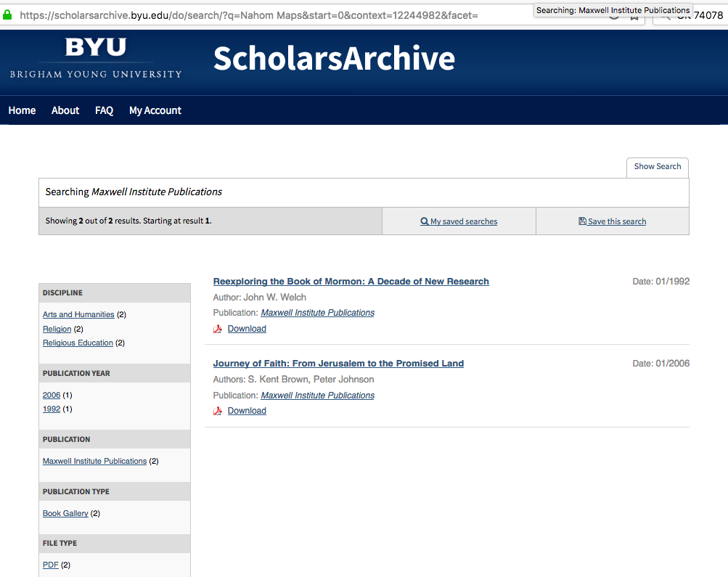728x577 pixels.
Task: Open Journey of Faith title link
Action: pyautogui.click(x=338, y=364)
